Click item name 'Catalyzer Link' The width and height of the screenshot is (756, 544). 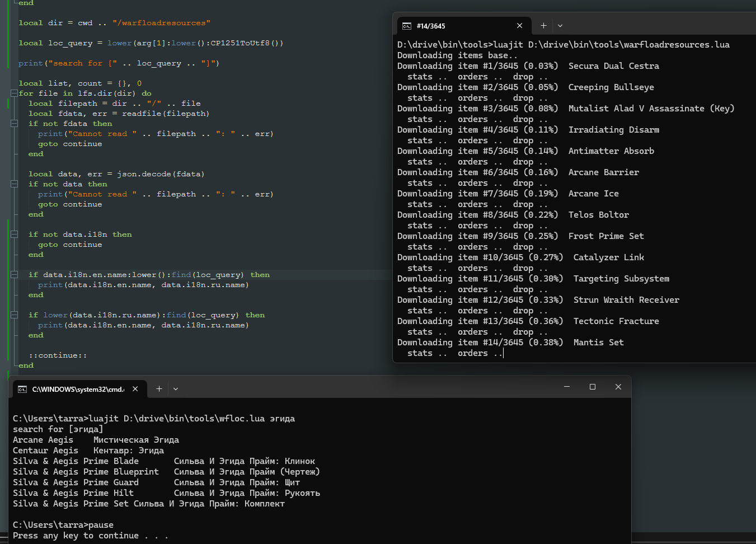tap(609, 257)
